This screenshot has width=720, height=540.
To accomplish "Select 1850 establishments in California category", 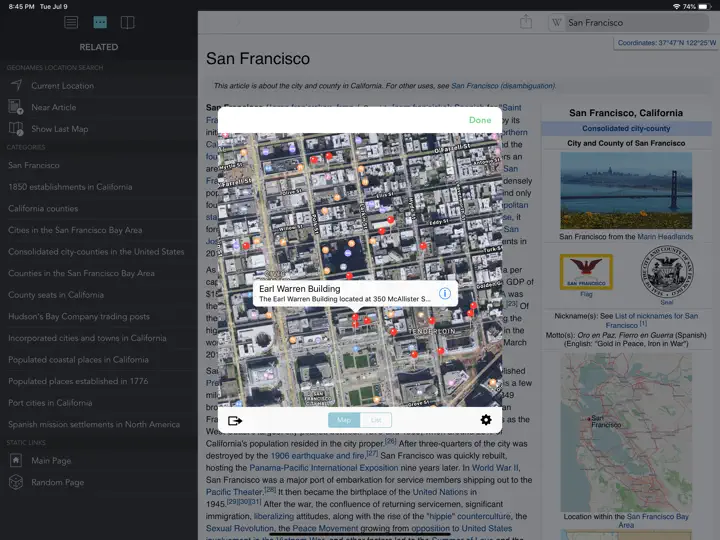I will tap(99, 187).
